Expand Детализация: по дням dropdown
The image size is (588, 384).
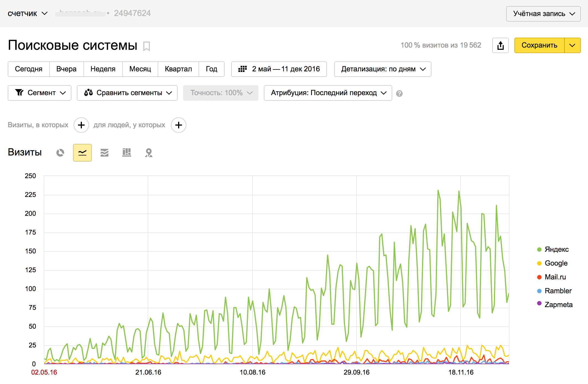tap(383, 69)
